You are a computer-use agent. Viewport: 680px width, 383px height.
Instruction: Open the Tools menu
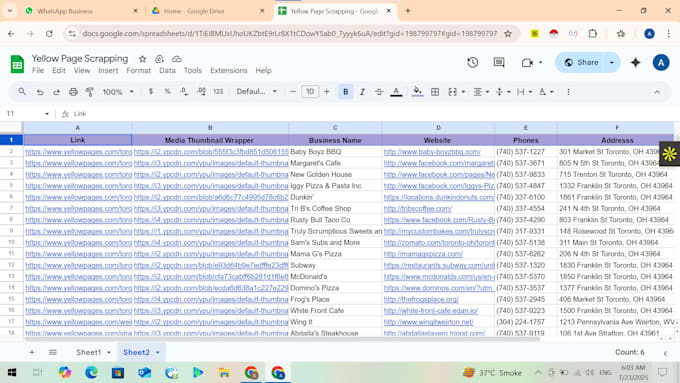pyautogui.click(x=193, y=70)
